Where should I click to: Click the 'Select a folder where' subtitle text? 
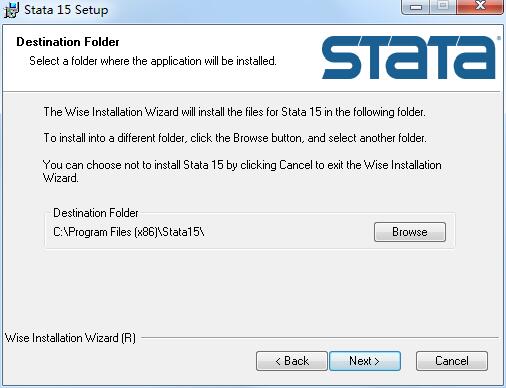pyautogui.click(x=153, y=61)
